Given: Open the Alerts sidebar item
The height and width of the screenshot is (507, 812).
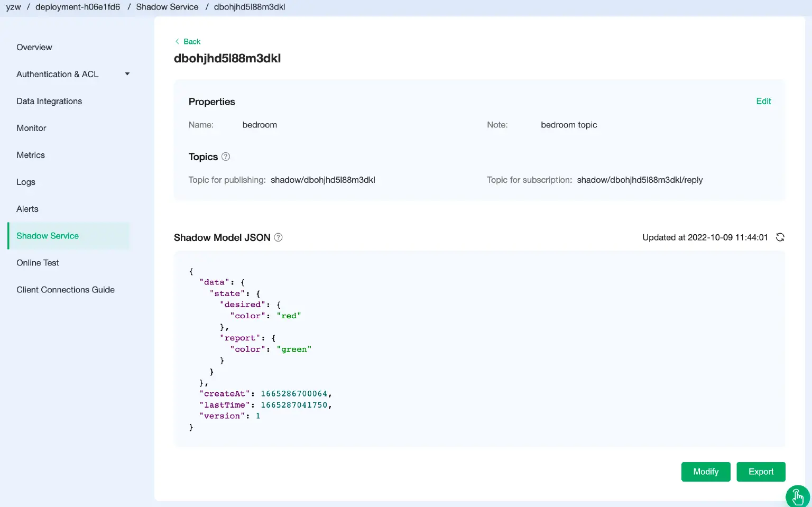Looking at the screenshot, I should 27,209.
